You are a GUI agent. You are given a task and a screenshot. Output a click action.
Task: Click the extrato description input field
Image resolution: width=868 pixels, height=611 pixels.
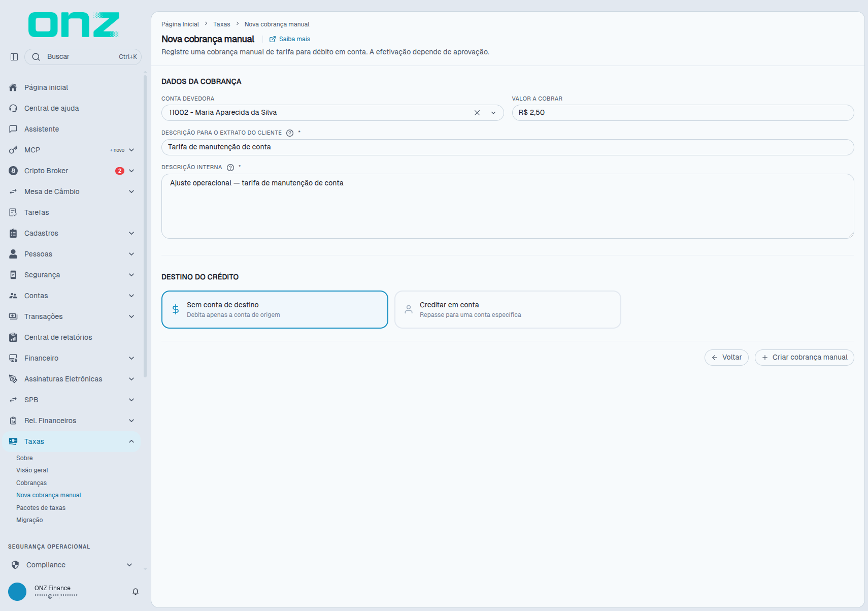click(508, 147)
